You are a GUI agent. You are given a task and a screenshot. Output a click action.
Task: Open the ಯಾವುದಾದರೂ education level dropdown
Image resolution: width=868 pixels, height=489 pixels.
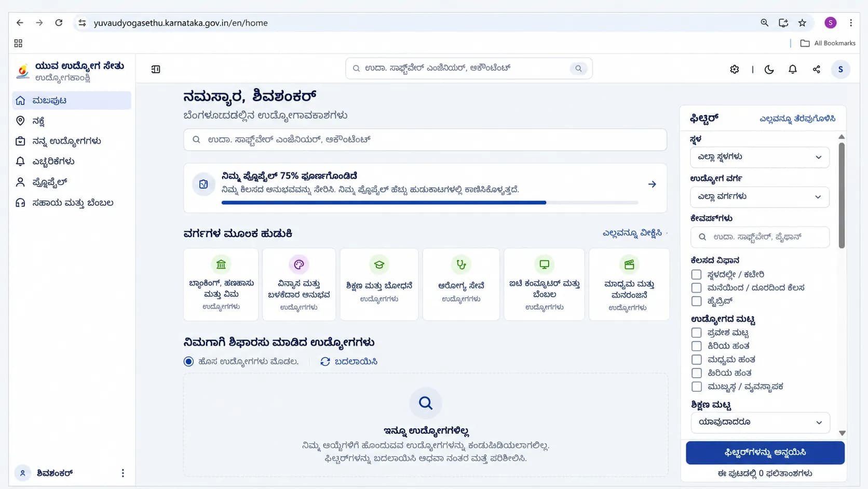click(x=760, y=422)
